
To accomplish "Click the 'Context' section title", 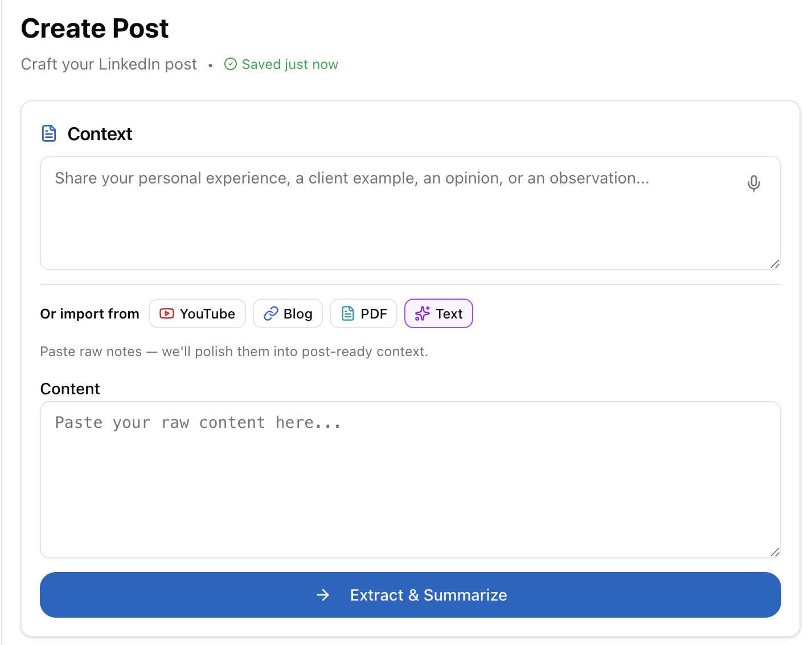I will 100,134.
